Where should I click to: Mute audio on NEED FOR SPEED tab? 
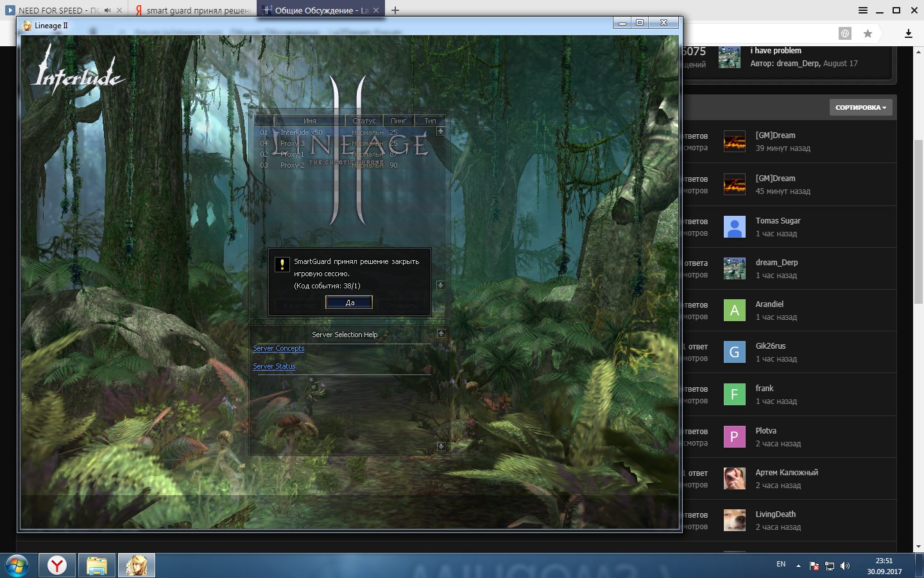tap(108, 10)
